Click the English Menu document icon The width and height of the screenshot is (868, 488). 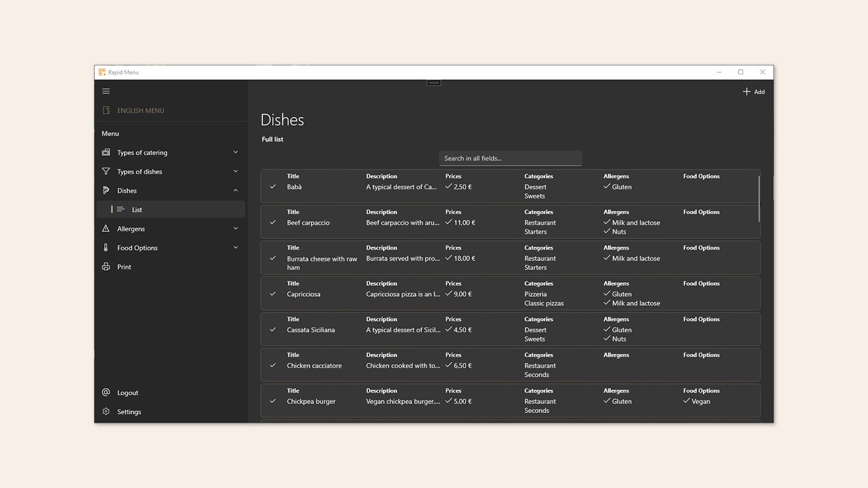(106, 111)
